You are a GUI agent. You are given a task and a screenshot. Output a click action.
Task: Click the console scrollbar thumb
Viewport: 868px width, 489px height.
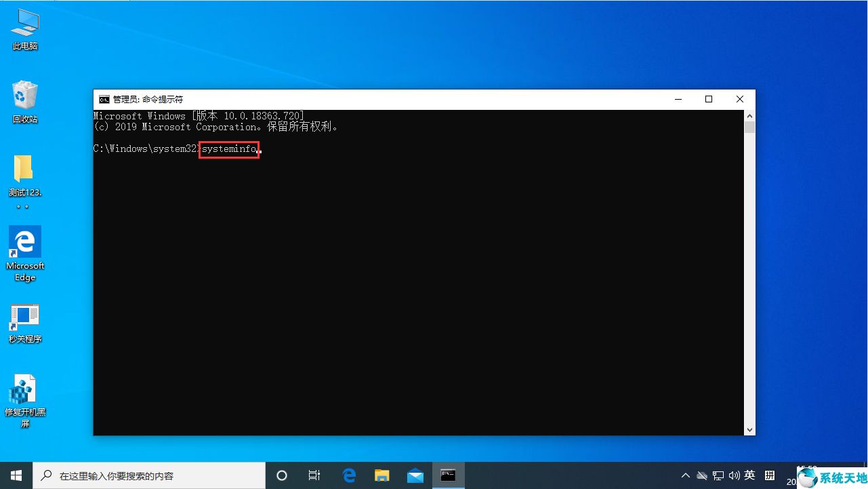(749, 128)
